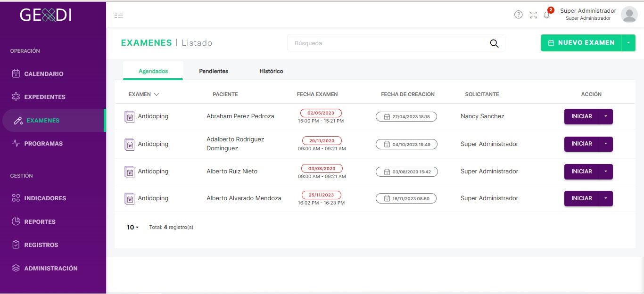Click the calendar icon in 16/11/2023 08:50 badge
The height and width of the screenshot is (294, 644).
pyautogui.click(x=387, y=199)
